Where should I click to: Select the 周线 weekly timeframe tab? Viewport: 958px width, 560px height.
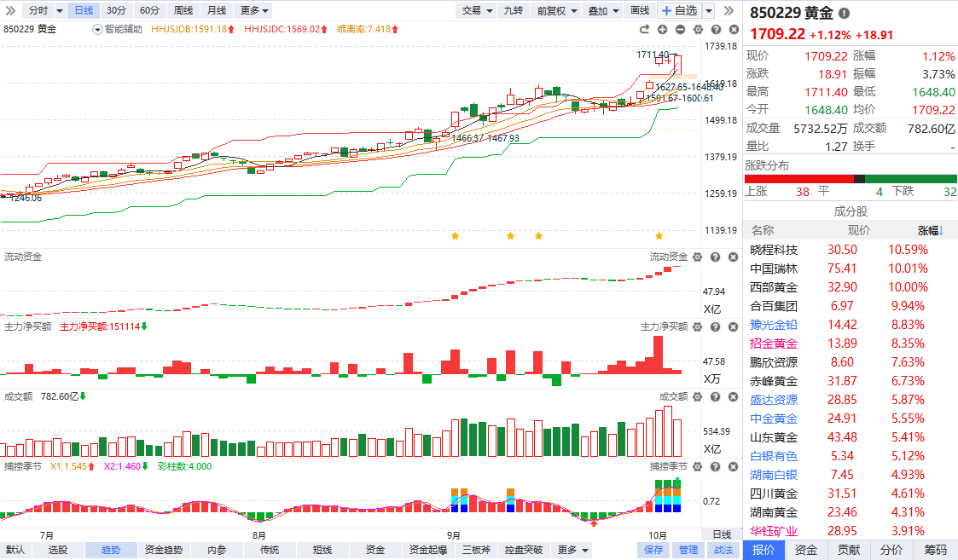pos(183,10)
